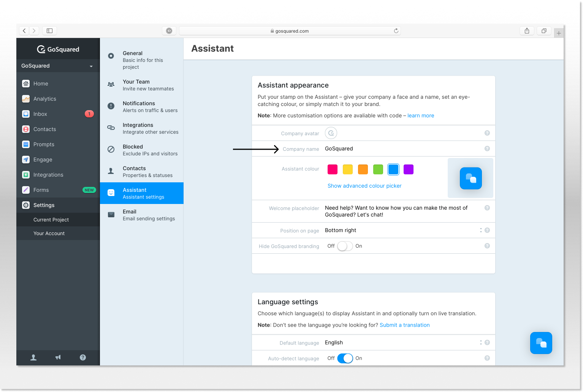Open General project settings
The width and height of the screenshot is (583, 392).
click(x=142, y=60)
